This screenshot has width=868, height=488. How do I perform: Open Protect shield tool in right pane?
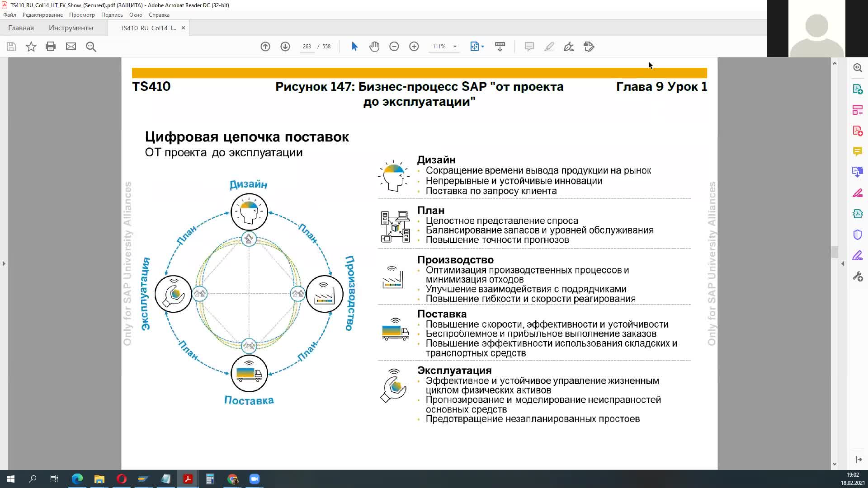pos(858,235)
